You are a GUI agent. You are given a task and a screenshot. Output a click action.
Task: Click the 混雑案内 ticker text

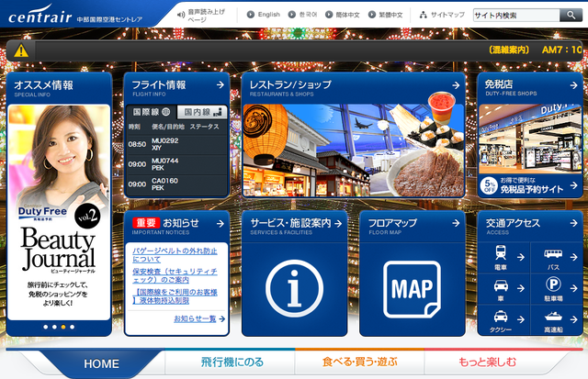point(509,50)
